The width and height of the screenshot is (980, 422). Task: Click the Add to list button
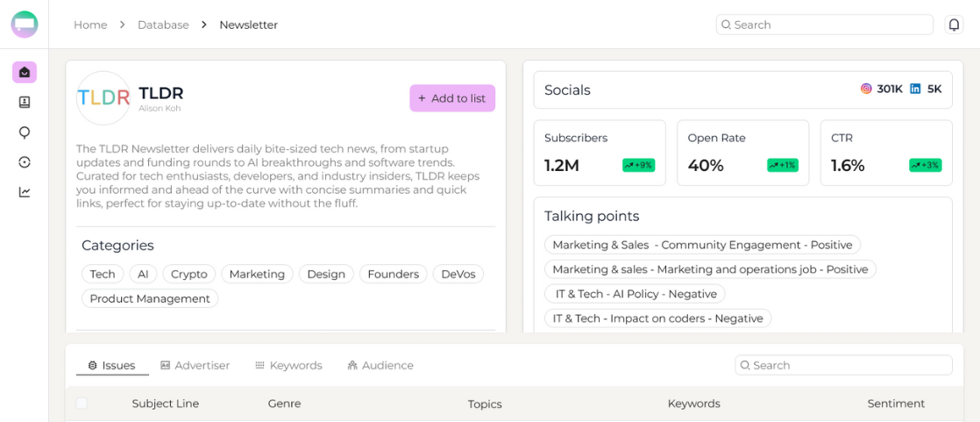(x=452, y=98)
